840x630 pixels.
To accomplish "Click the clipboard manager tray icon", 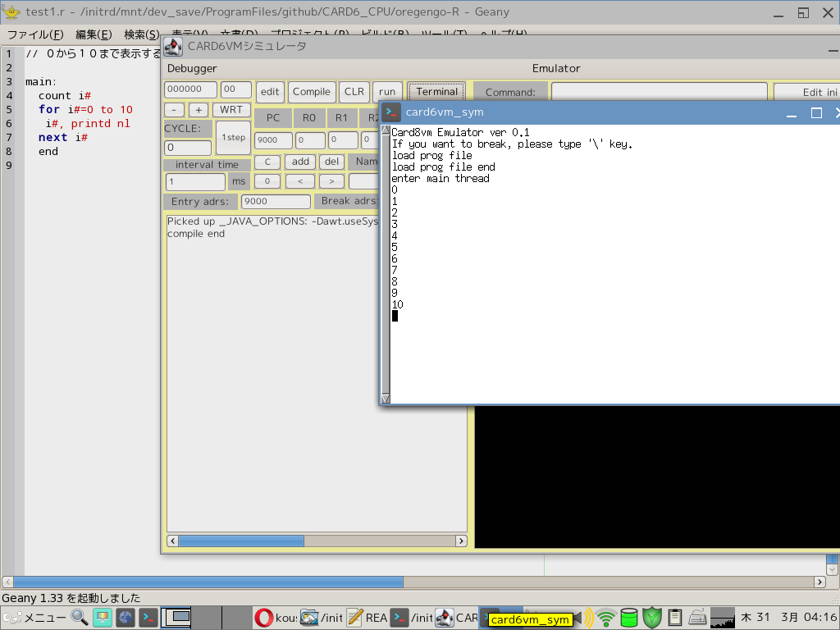I will (x=675, y=619).
